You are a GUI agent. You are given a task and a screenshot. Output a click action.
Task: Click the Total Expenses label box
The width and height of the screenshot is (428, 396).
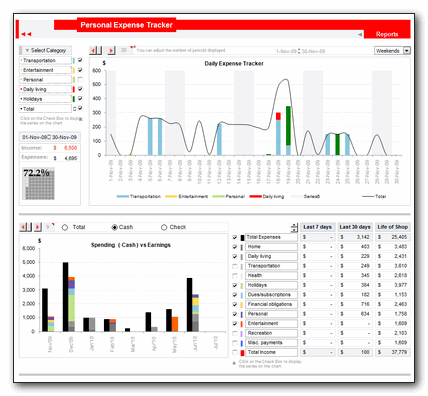271,237
